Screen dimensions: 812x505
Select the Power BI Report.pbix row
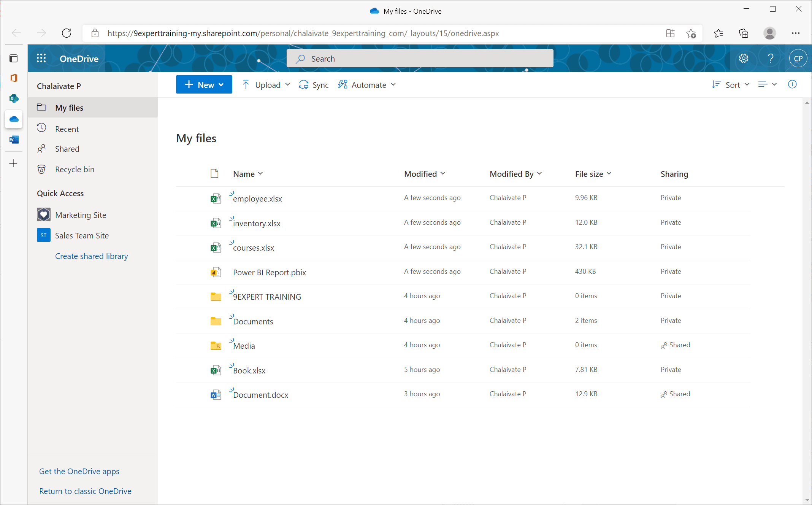tap(269, 272)
